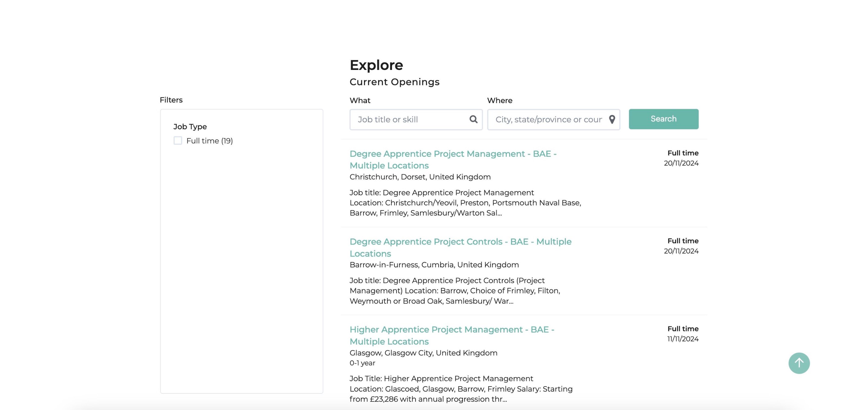868x410 pixels.
Task: Click the Current Openings heading
Action: (x=394, y=82)
